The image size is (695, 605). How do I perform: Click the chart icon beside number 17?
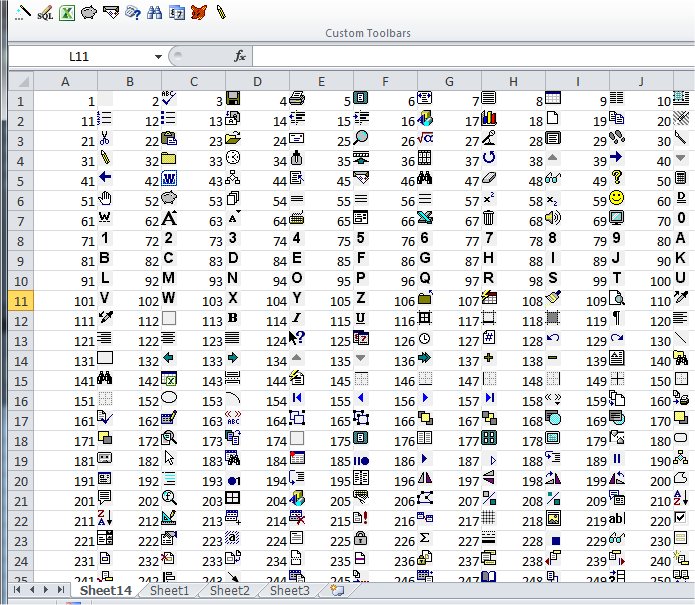[x=489, y=118]
